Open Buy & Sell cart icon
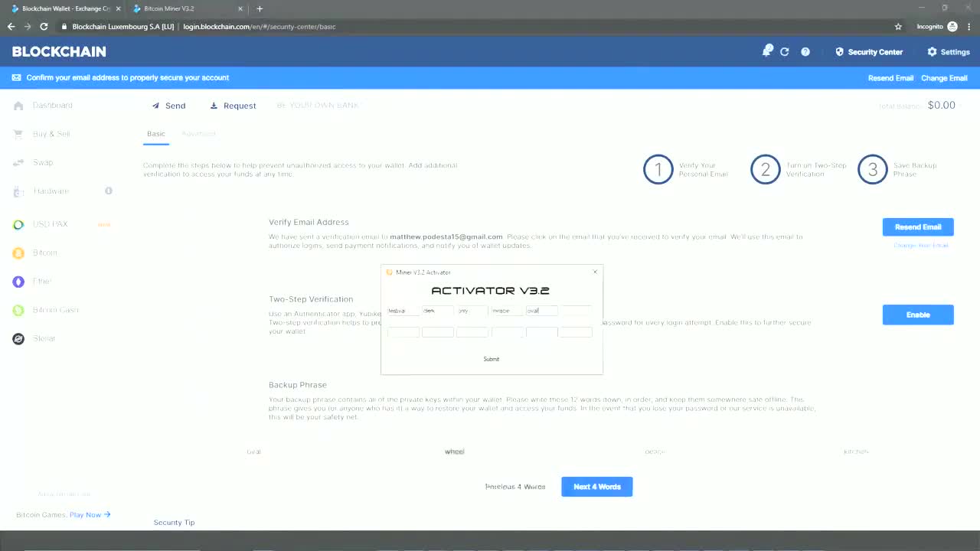Viewport: 980px width, 551px height. 18,134
